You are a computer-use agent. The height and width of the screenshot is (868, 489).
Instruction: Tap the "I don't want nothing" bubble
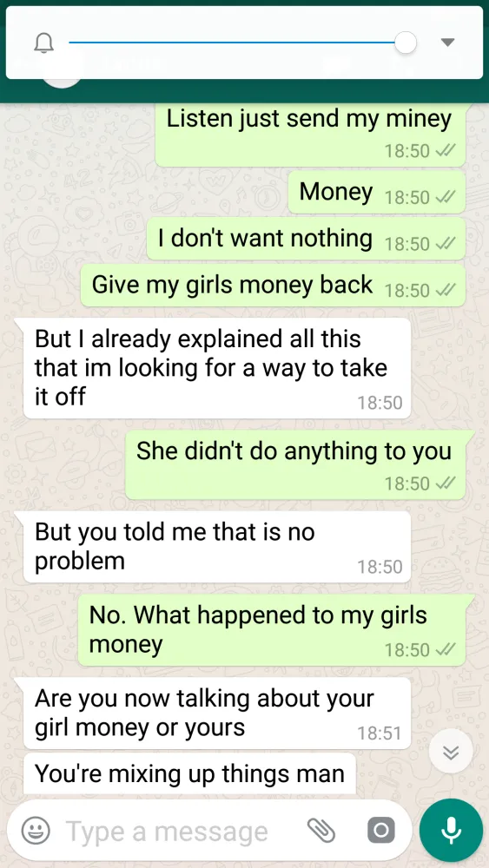(306, 239)
